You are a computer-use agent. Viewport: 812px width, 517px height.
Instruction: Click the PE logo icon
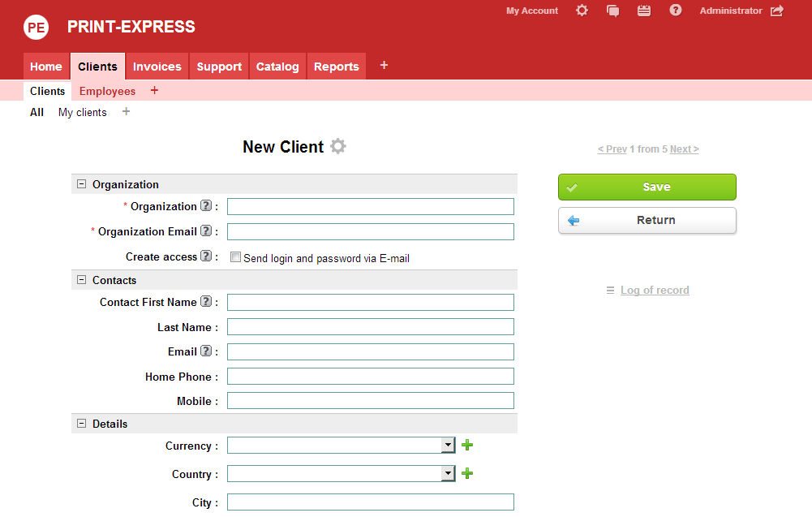[37, 27]
